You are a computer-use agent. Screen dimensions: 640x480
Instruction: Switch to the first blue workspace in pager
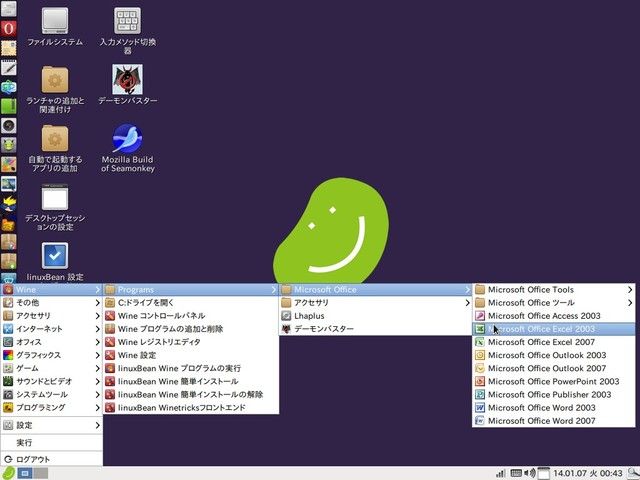click(25, 473)
